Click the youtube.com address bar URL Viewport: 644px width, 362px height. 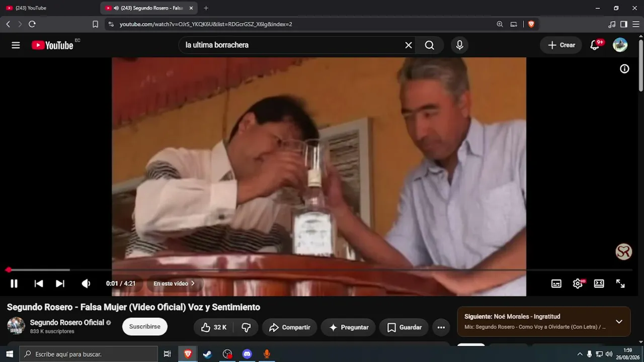click(x=206, y=24)
